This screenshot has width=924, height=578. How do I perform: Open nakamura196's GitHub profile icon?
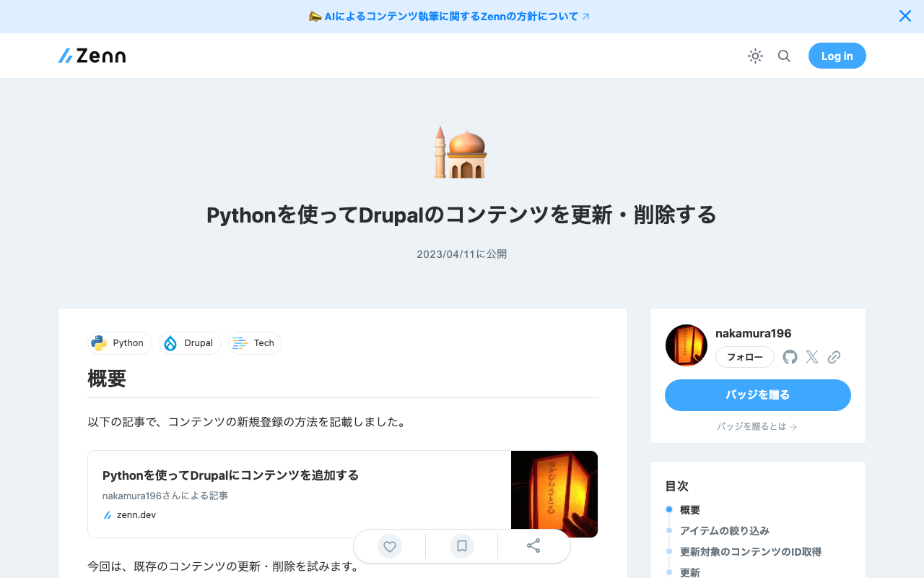click(790, 356)
